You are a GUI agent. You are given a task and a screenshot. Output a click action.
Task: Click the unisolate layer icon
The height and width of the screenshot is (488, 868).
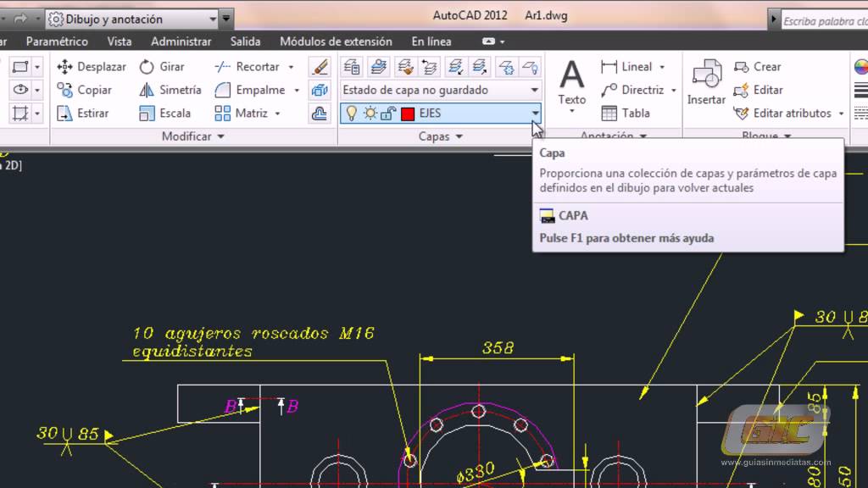click(x=480, y=67)
